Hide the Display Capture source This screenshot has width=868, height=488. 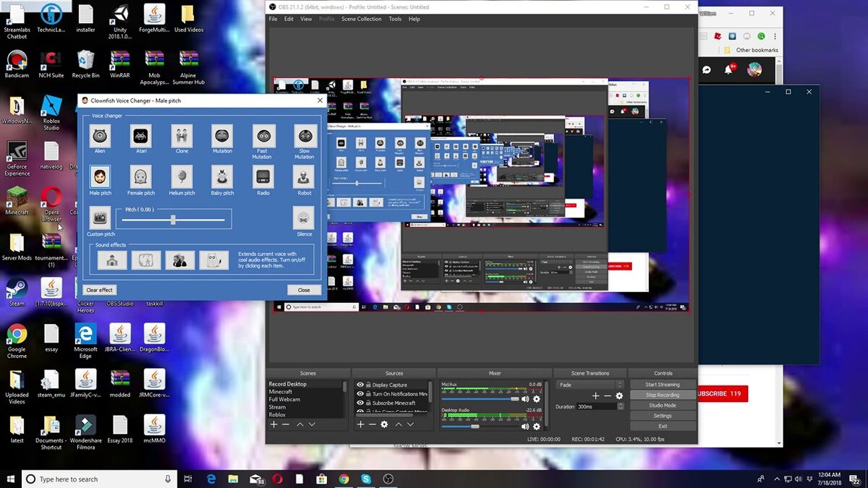(x=360, y=385)
